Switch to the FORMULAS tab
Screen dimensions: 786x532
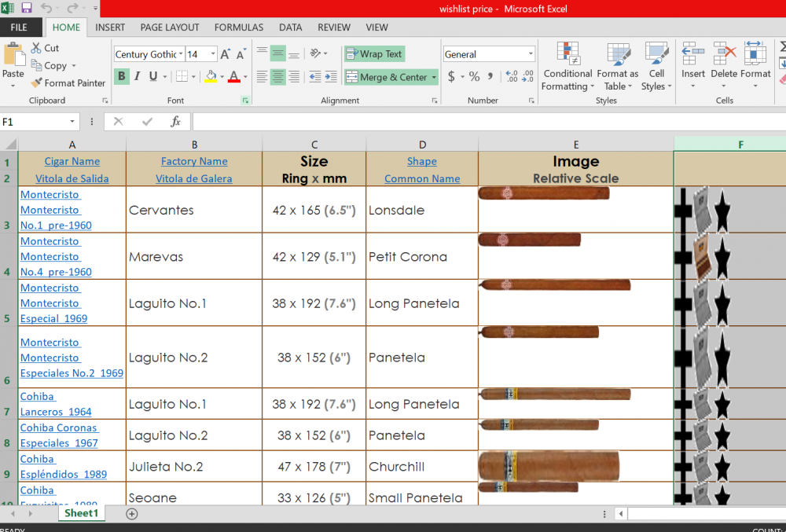point(239,27)
